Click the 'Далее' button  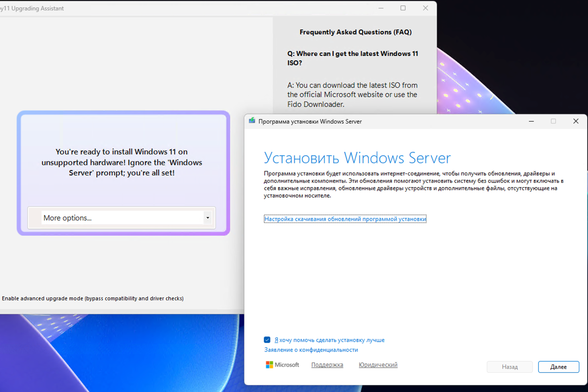pos(559,367)
